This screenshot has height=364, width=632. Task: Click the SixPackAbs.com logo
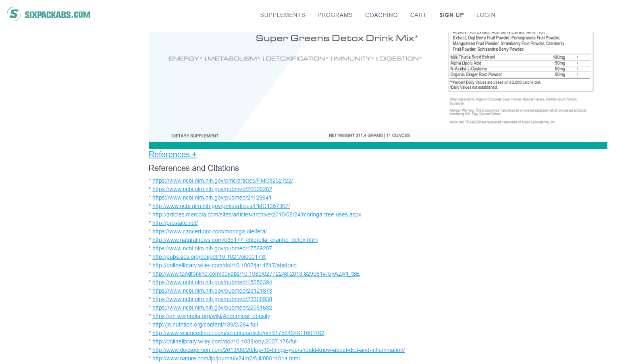[48, 15]
